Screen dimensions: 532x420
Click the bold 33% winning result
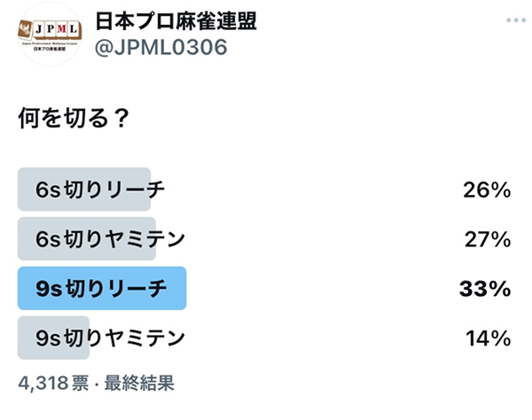point(485,289)
